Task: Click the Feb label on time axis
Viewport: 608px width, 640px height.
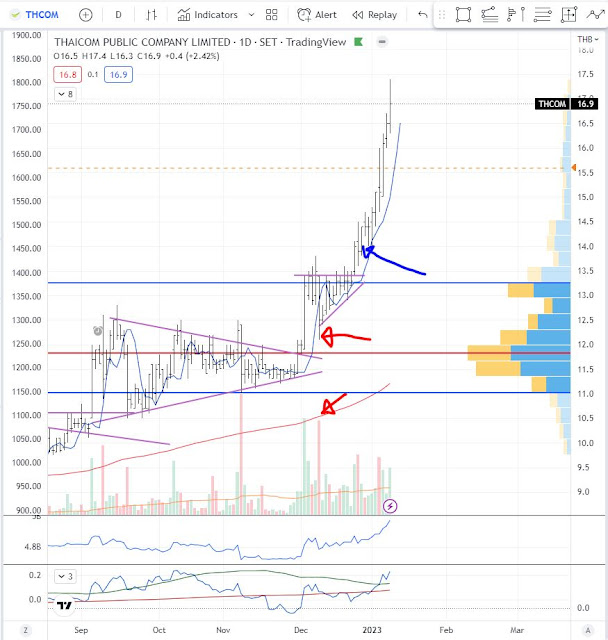Action: [x=446, y=630]
